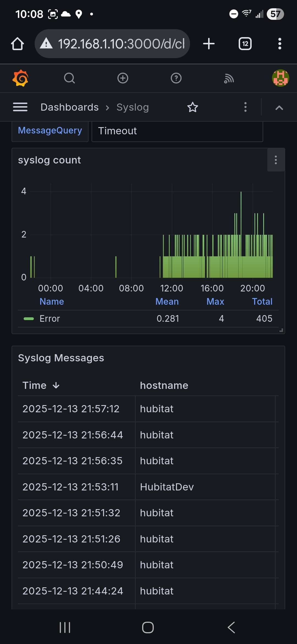
Task: Collapse the top bar with chevron
Action: (x=279, y=108)
